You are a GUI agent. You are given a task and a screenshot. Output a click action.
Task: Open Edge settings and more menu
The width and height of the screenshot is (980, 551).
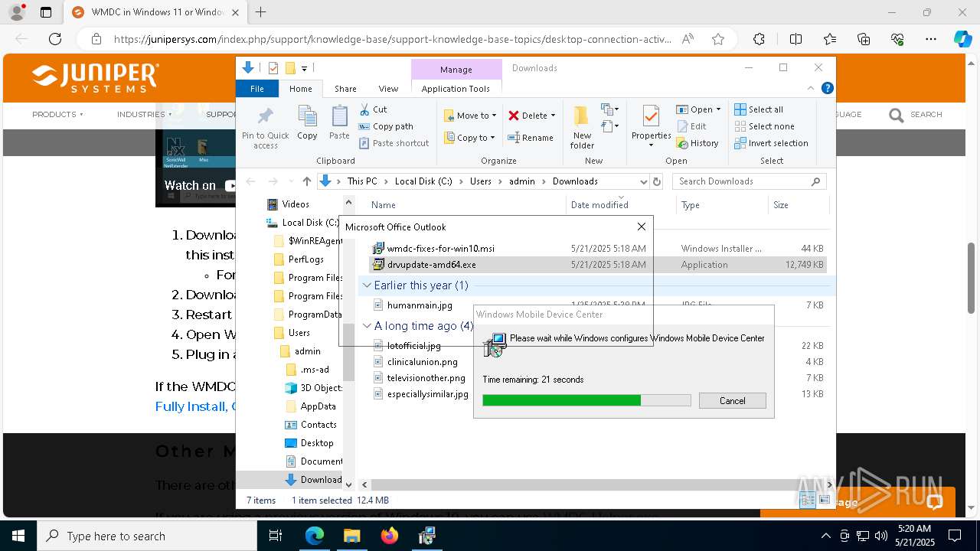(x=931, y=39)
